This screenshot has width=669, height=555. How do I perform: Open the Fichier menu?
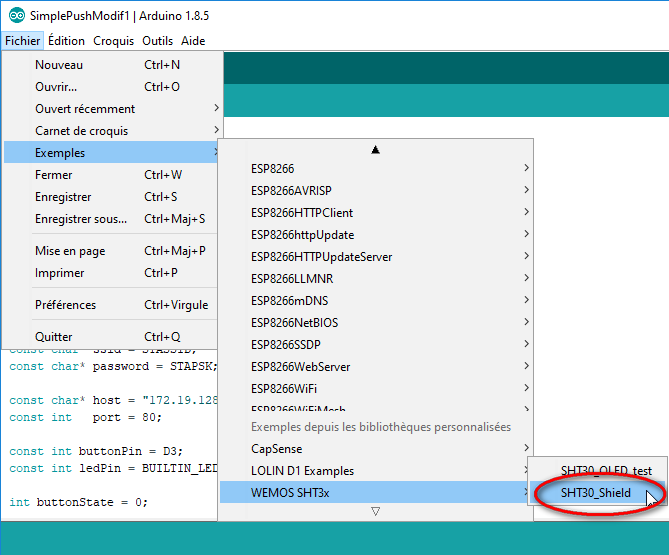[23, 41]
